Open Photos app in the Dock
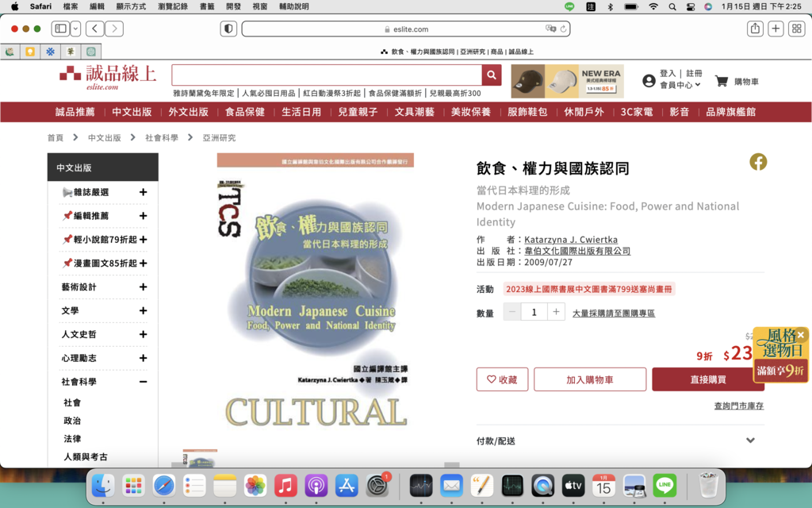The image size is (812, 508). click(x=255, y=486)
